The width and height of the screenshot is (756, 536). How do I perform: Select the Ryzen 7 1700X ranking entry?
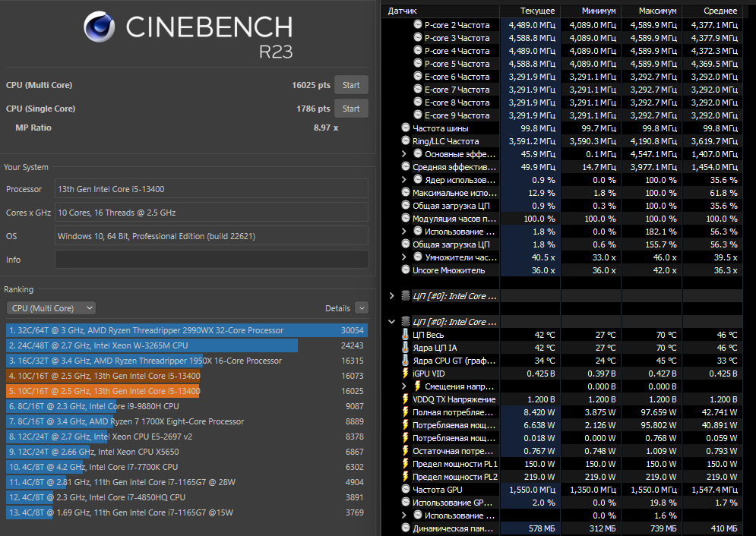187,421
